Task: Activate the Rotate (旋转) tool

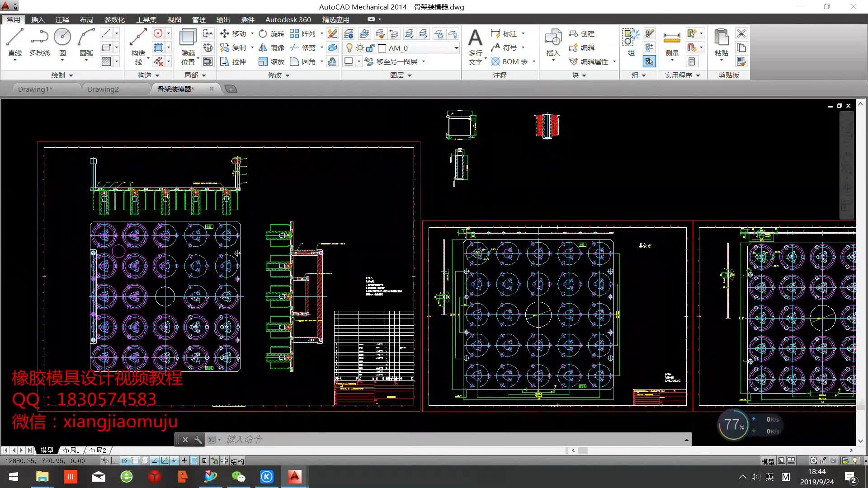Action: (x=272, y=33)
